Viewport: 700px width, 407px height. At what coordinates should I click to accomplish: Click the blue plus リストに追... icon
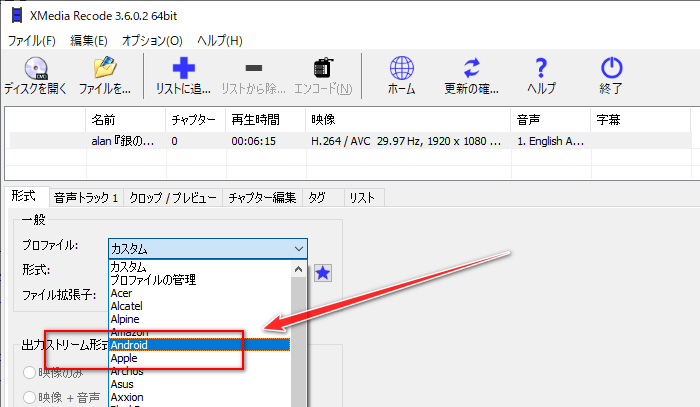pyautogui.click(x=183, y=68)
